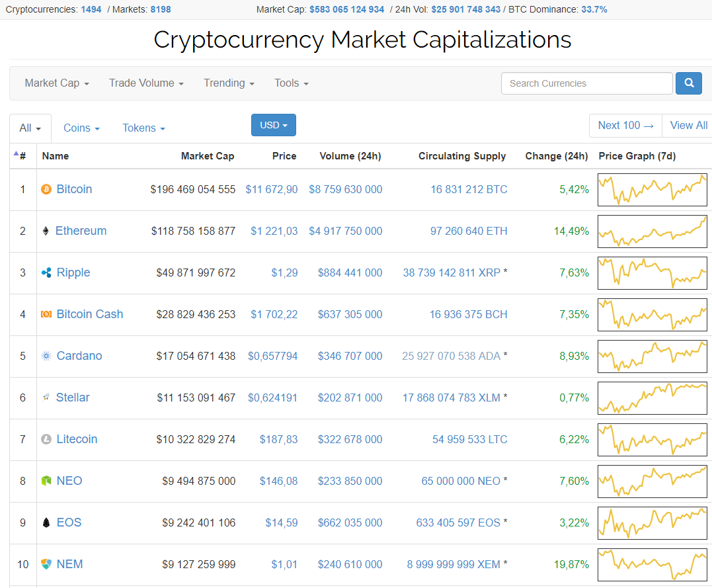Click the Cardano logo icon
Screen dimensions: 712x588
click(x=46, y=357)
